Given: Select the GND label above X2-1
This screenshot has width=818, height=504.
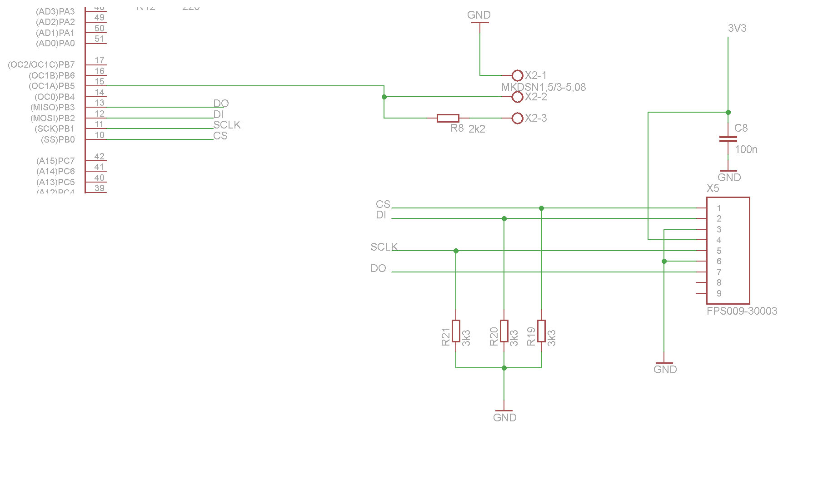Looking at the screenshot, I should coord(479,15).
